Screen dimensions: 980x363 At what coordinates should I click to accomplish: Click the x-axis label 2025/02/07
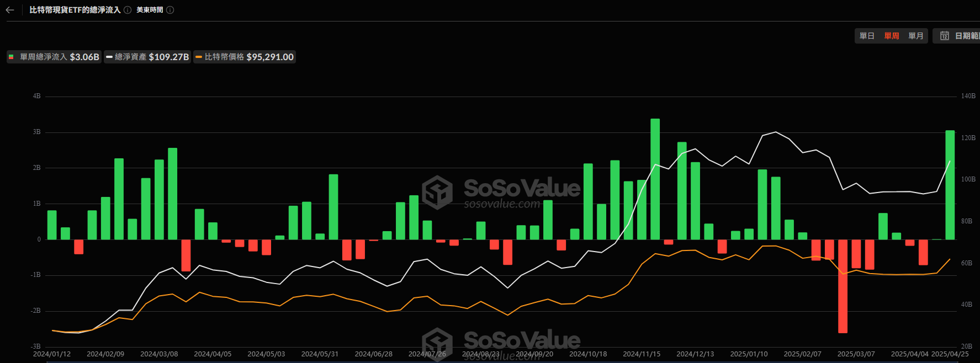click(802, 354)
